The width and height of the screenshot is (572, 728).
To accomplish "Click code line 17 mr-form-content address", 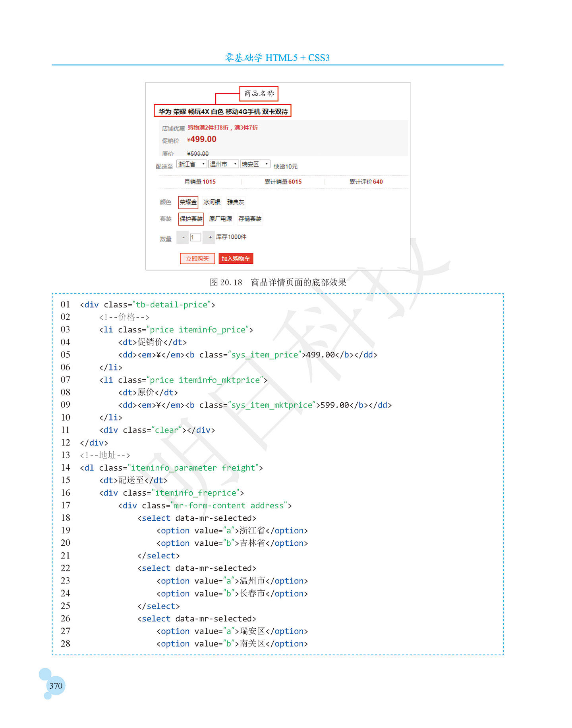I will coord(205,506).
